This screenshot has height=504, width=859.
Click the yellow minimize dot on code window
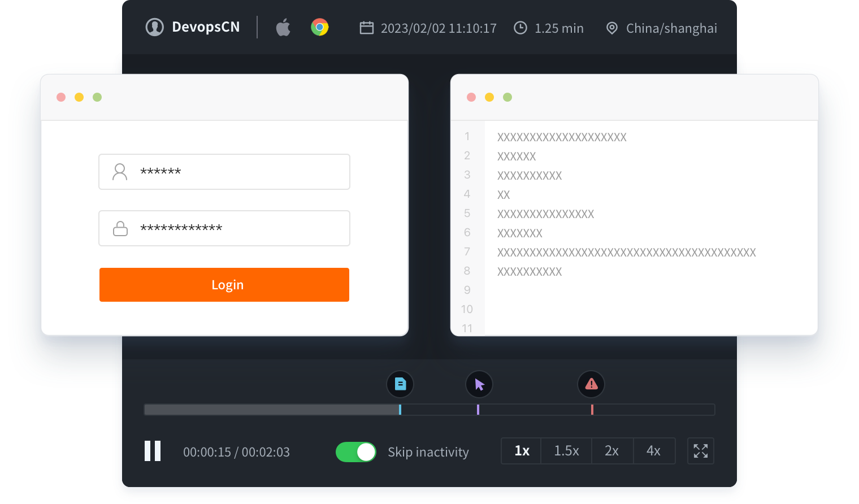click(489, 97)
